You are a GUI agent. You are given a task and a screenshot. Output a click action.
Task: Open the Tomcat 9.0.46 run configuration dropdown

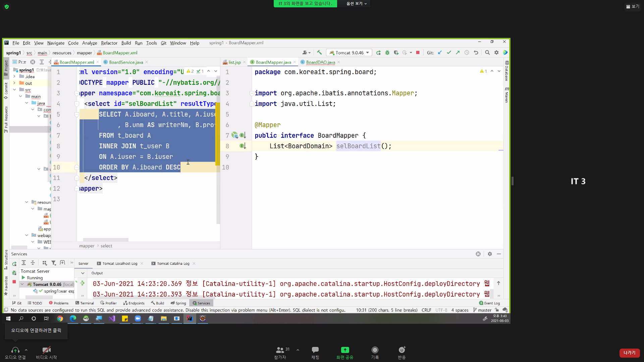click(x=367, y=53)
